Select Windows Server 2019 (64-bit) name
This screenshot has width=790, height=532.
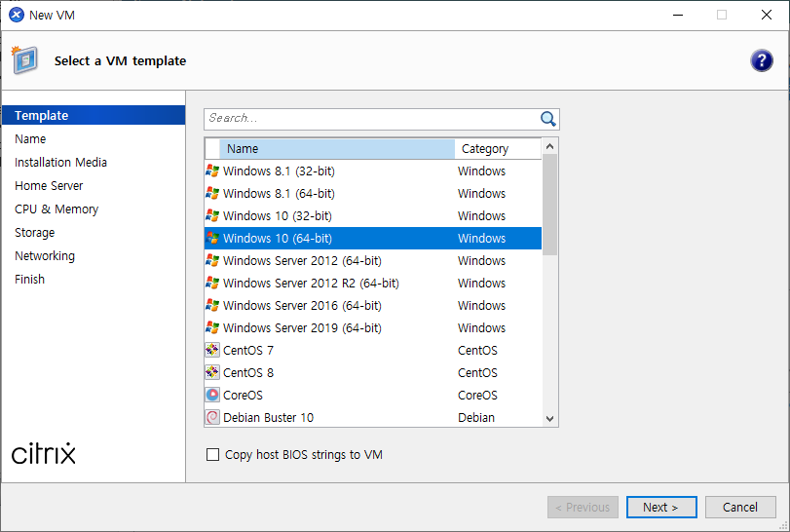click(x=302, y=328)
